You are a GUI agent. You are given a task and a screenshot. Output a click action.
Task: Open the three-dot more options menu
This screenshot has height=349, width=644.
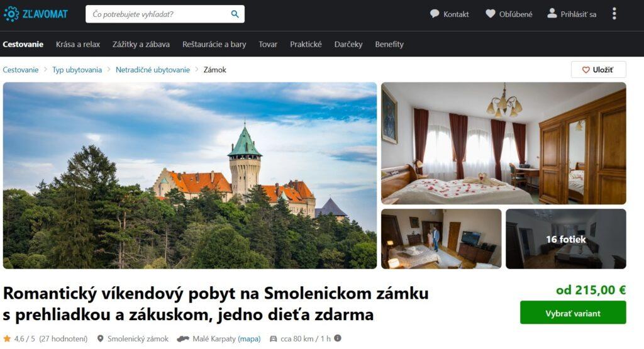pos(614,14)
